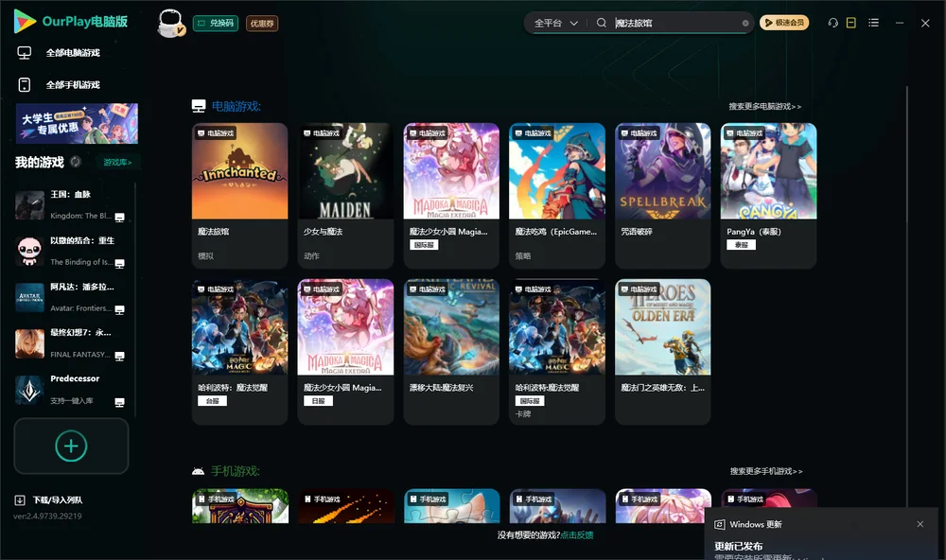This screenshot has height=560, width=946.
Task: Add a game with the plus button
Action: click(x=71, y=446)
